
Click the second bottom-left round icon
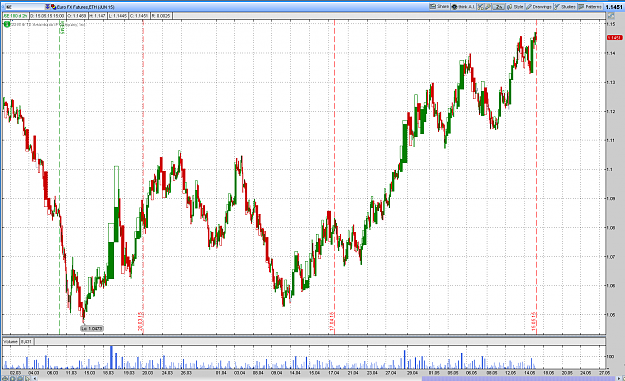coord(12,378)
